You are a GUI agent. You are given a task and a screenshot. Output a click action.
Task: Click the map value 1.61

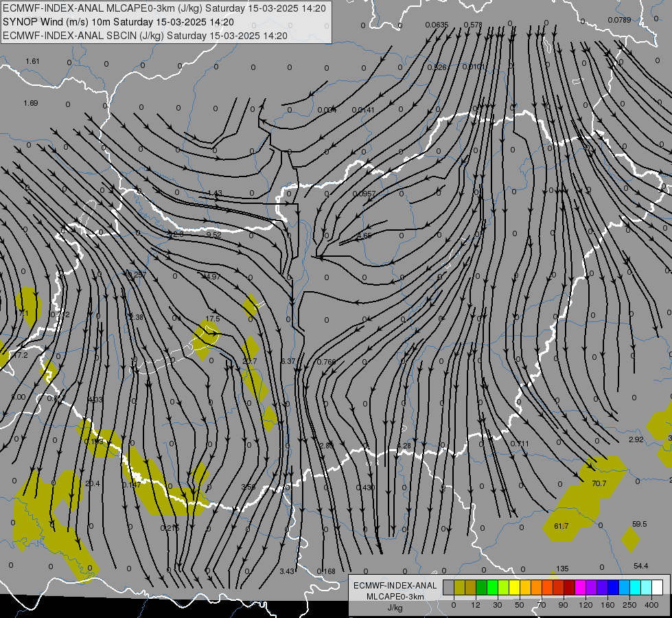tap(32, 61)
